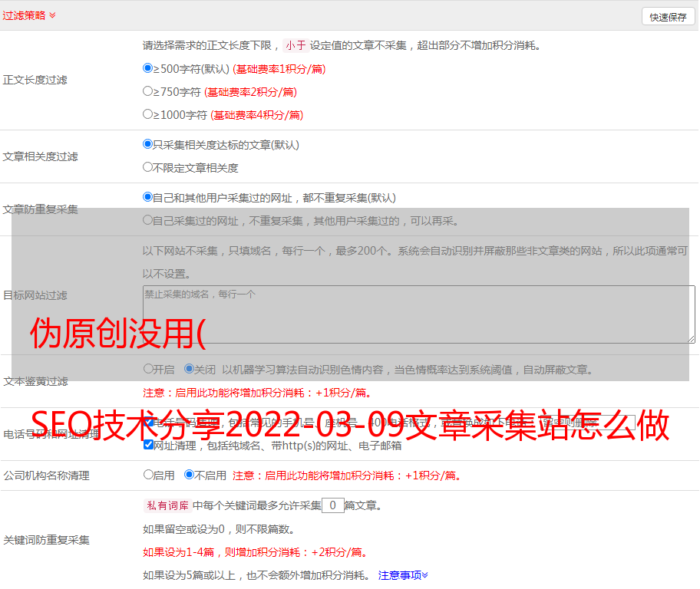
Task: Expand the 注意事项 link
Action: pos(403,574)
